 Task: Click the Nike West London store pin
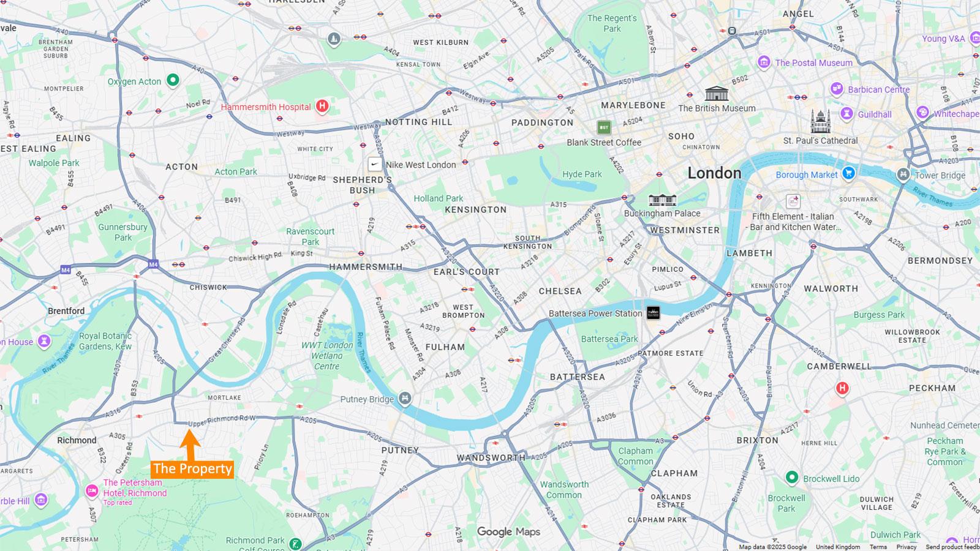click(374, 164)
